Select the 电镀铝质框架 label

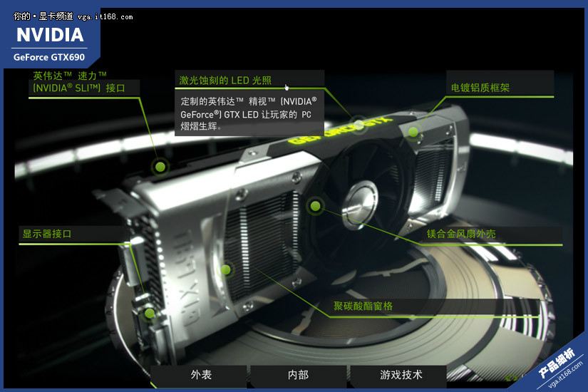tap(480, 88)
